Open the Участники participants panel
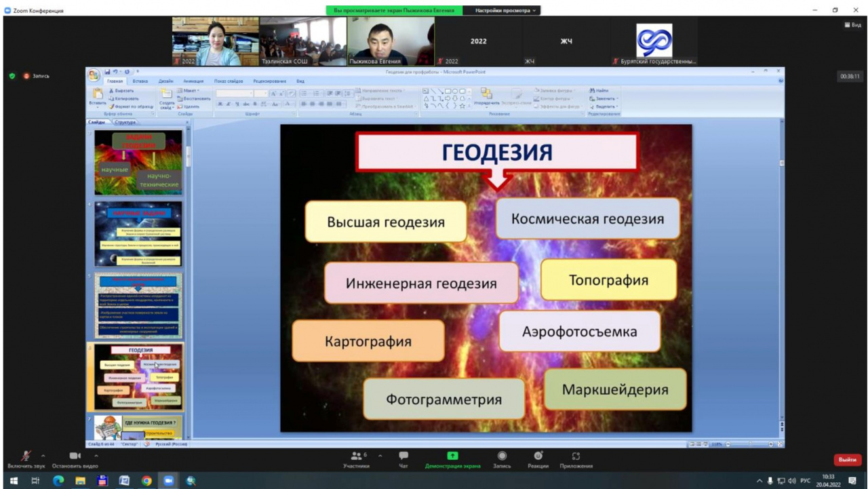 tap(356, 456)
